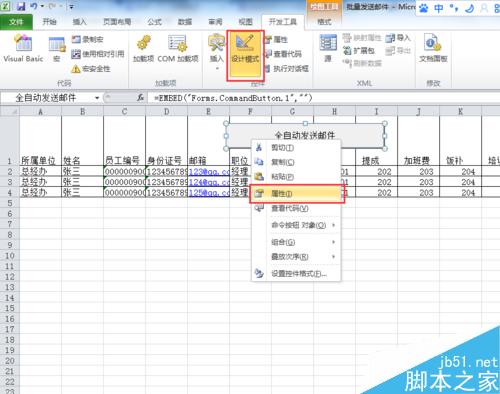The height and width of the screenshot is (394, 500).
Task: Select column D header
Action: (166, 111)
